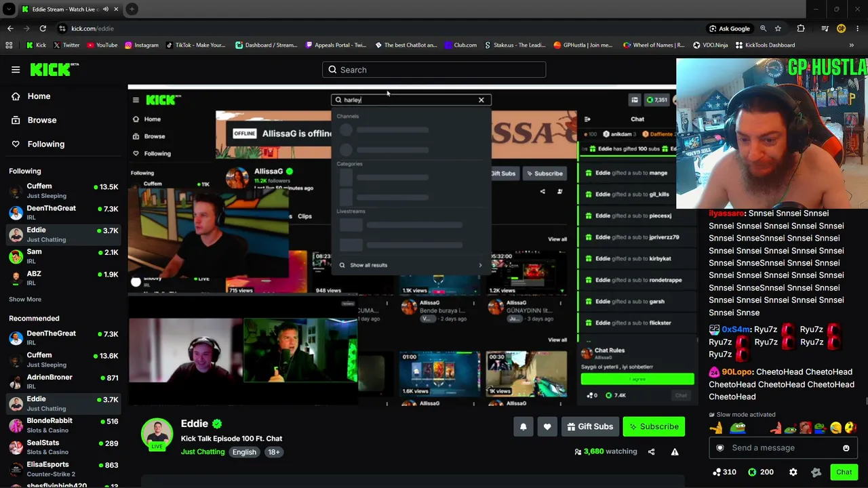Screen dimensions: 868x488
Task: Open the browser extensions puzzle icon
Action: [x=801, y=28]
